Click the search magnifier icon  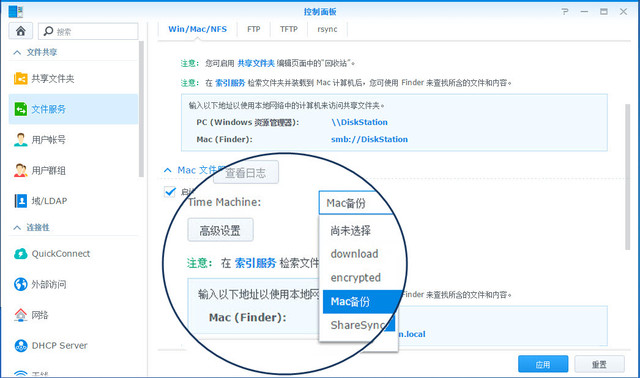point(48,31)
